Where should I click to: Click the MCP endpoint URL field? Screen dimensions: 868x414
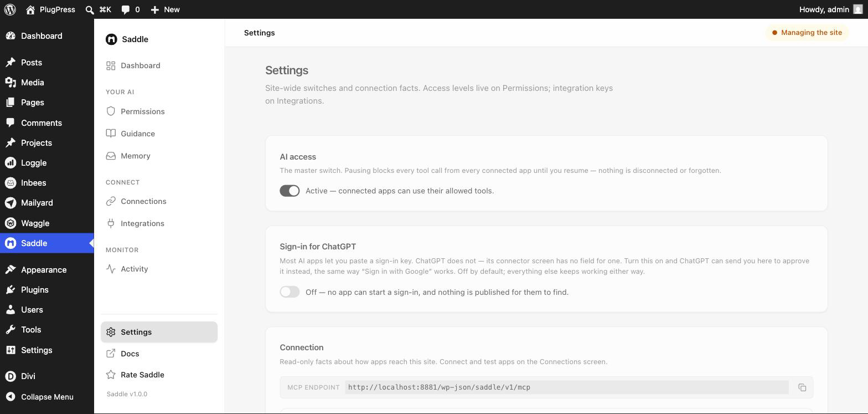point(567,387)
